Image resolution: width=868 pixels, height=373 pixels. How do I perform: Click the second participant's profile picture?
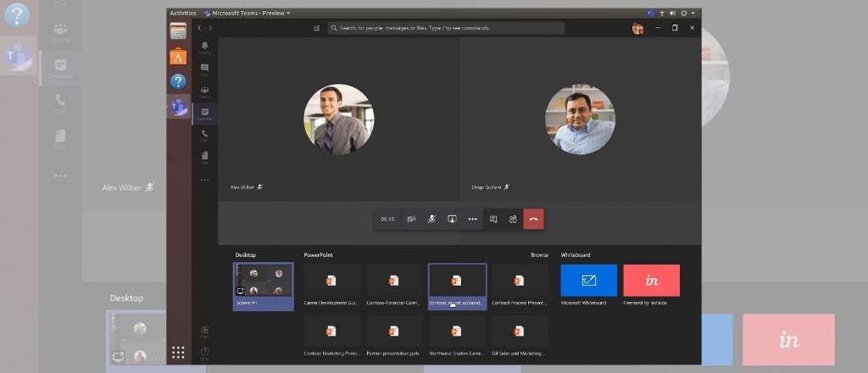coord(580,119)
